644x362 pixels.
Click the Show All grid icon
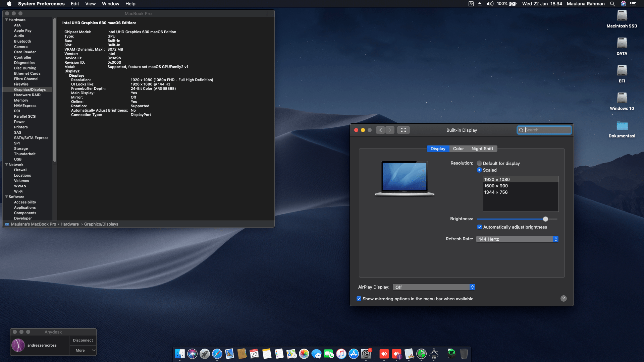pyautogui.click(x=404, y=130)
